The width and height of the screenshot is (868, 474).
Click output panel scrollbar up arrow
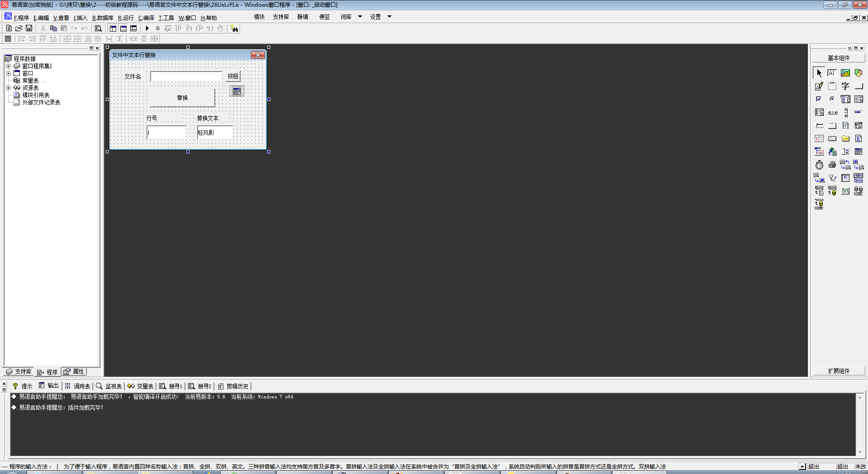pos(860,397)
